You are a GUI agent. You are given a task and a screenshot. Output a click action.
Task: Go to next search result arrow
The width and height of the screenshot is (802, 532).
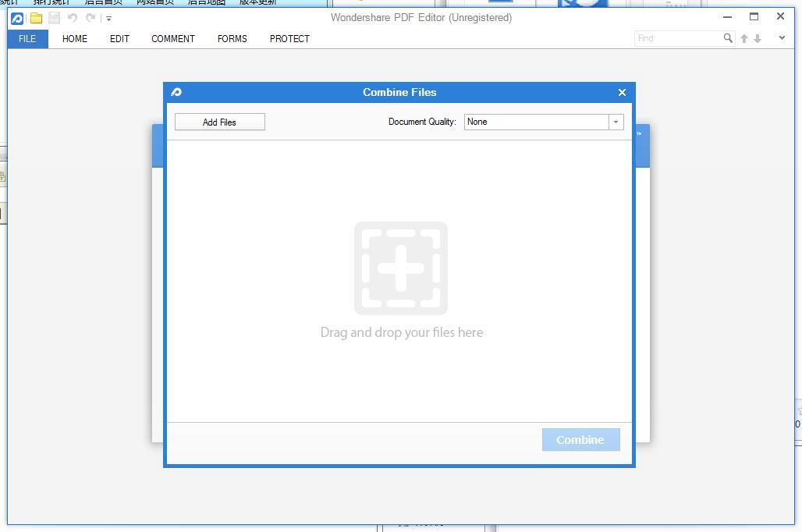click(x=758, y=38)
